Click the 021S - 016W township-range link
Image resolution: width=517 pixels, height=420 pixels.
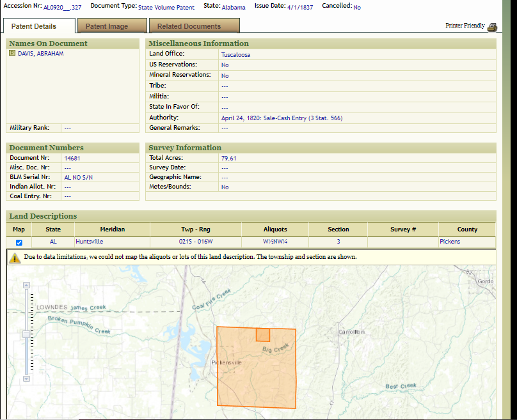point(195,242)
